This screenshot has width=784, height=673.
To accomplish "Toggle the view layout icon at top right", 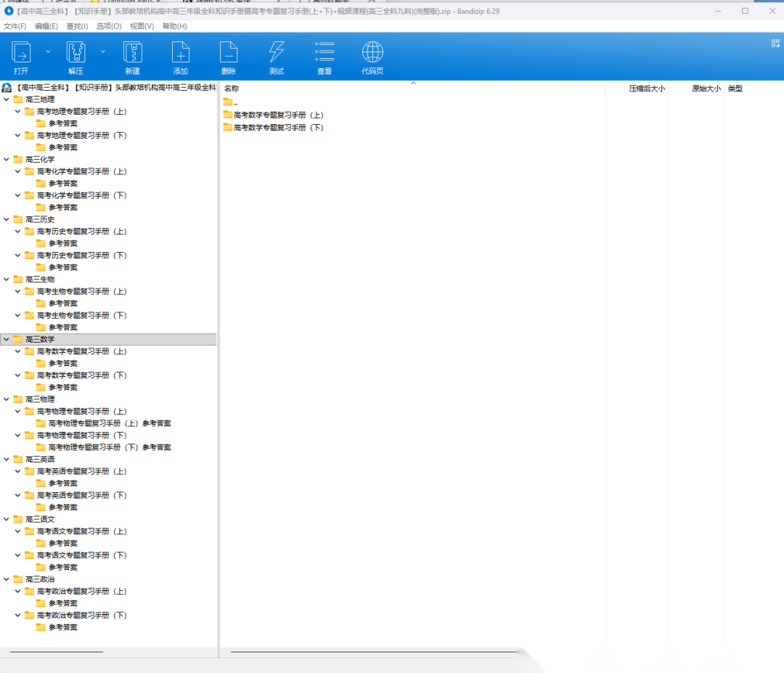I will (x=775, y=44).
